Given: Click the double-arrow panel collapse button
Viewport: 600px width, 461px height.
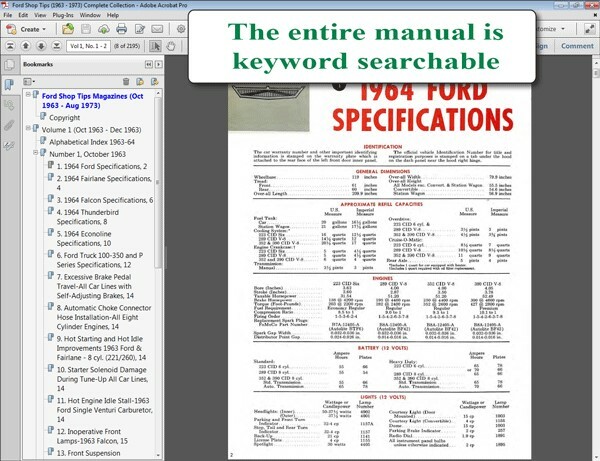Looking at the screenshot, I should [x=149, y=65].
